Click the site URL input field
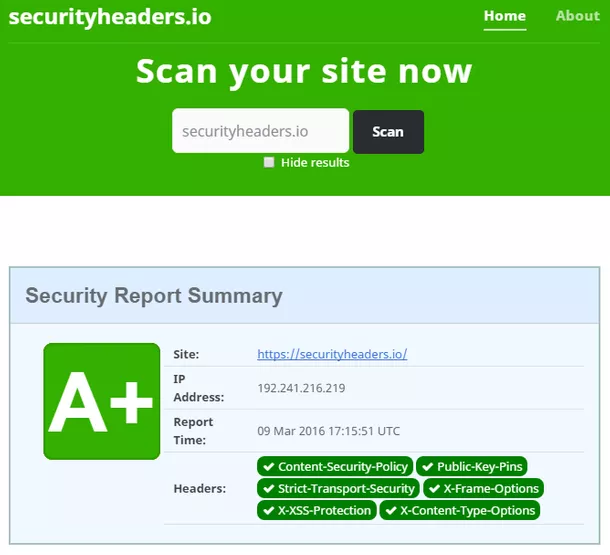The width and height of the screenshot is (610, 555). (260, 131)
